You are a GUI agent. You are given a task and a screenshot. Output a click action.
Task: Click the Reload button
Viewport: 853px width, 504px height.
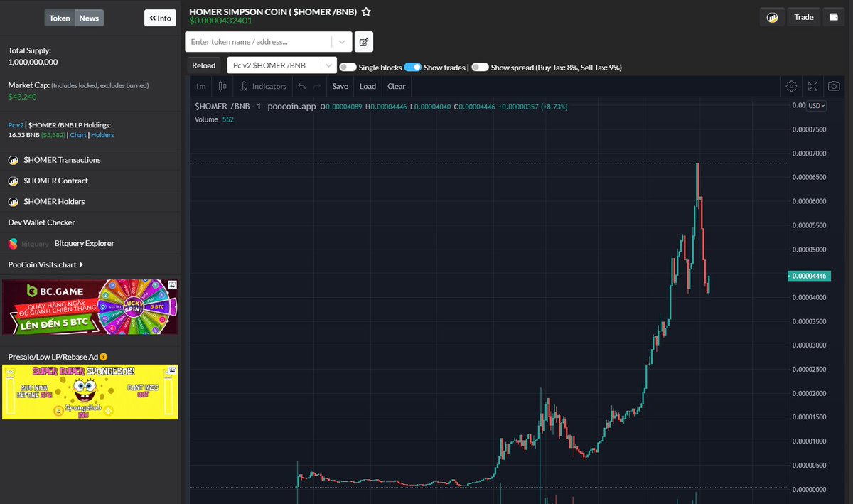pos(204,65)
